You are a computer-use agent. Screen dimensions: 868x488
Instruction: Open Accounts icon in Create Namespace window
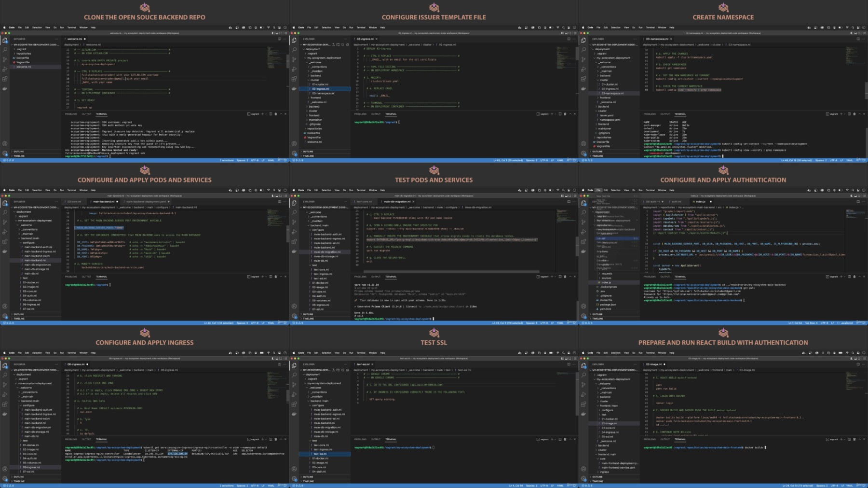[x=583, y=143]
